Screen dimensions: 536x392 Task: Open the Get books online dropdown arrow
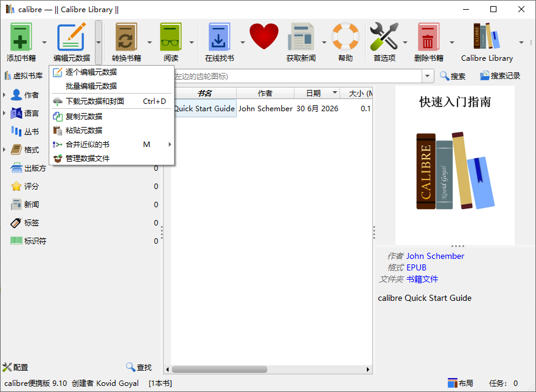pyautogui.click(x=242, y=43)
